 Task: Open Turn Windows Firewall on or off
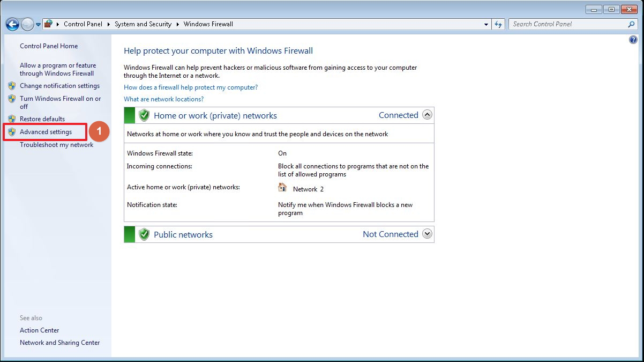pyautogui.click(x=61, y=102)
